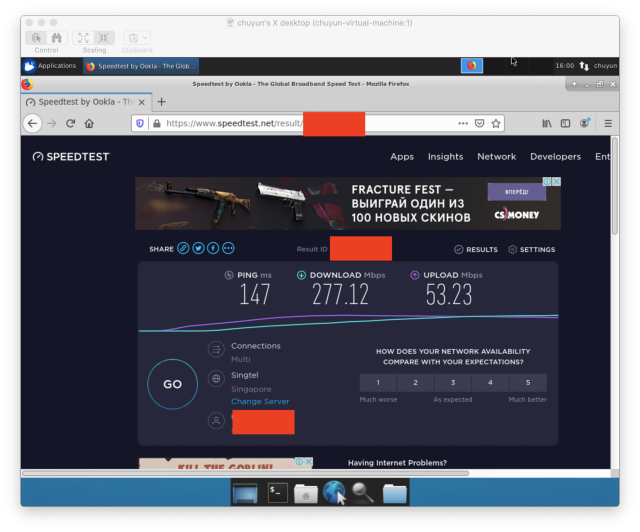Image resolution: width=640 pixels, height=532 pixels.
Task: Open AdChoices info on banner ad
Action: click(x=547, y=182)
